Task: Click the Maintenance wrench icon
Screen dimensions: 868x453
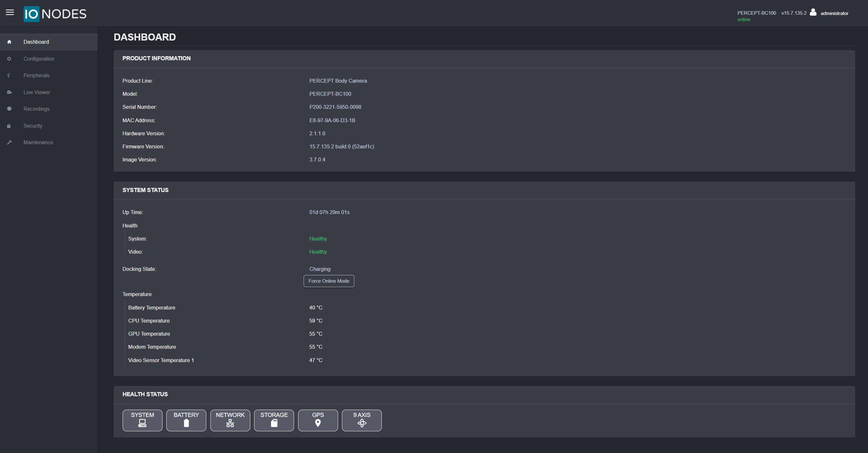Action: 9,143
